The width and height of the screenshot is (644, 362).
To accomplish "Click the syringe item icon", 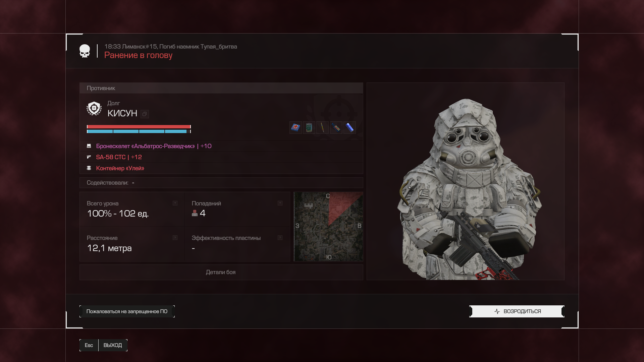I will coord(322,127).
